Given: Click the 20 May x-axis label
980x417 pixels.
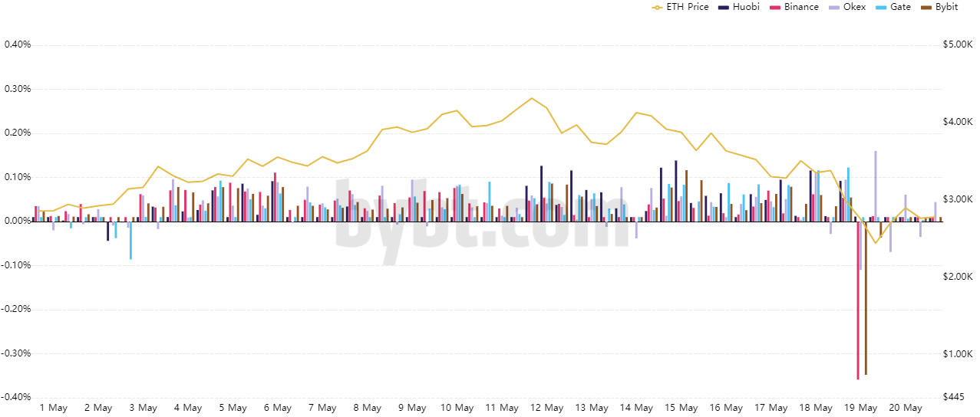Looking at the screenshot, I should pos(906,408).
